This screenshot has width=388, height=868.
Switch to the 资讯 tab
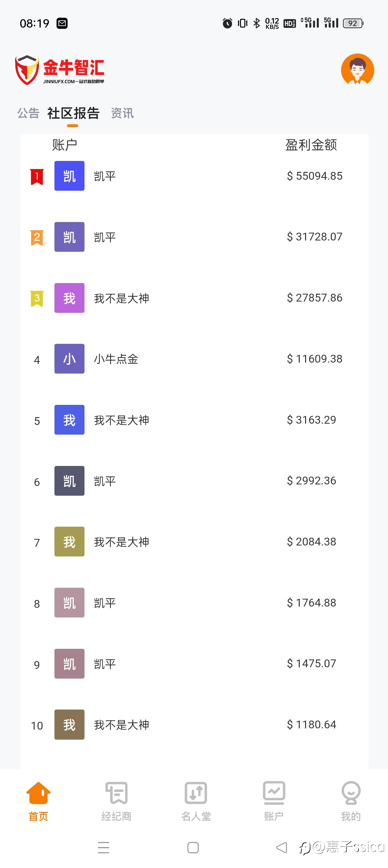coord(123,113)
